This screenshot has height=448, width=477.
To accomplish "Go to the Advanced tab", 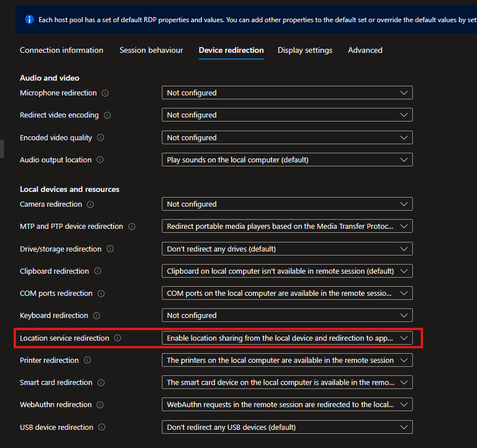I will pos(365,50).
